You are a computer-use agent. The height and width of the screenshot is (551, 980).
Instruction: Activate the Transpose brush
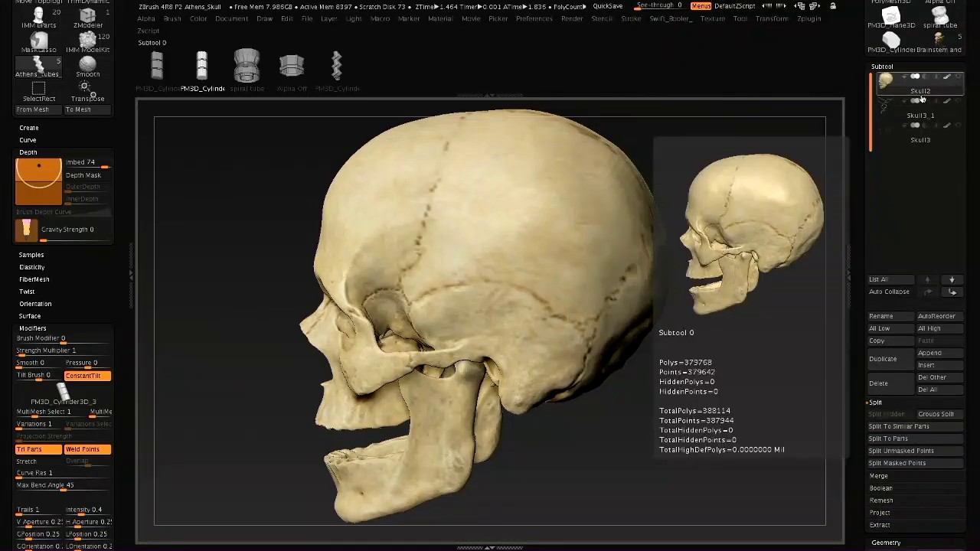click(87, 91)
